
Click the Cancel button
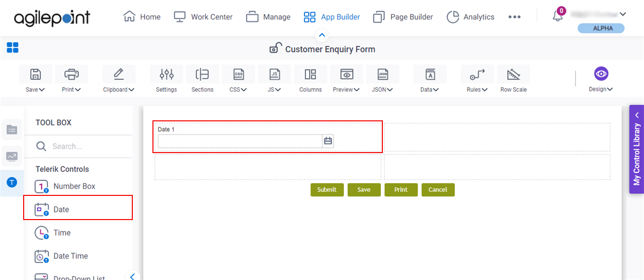(438, 190)
